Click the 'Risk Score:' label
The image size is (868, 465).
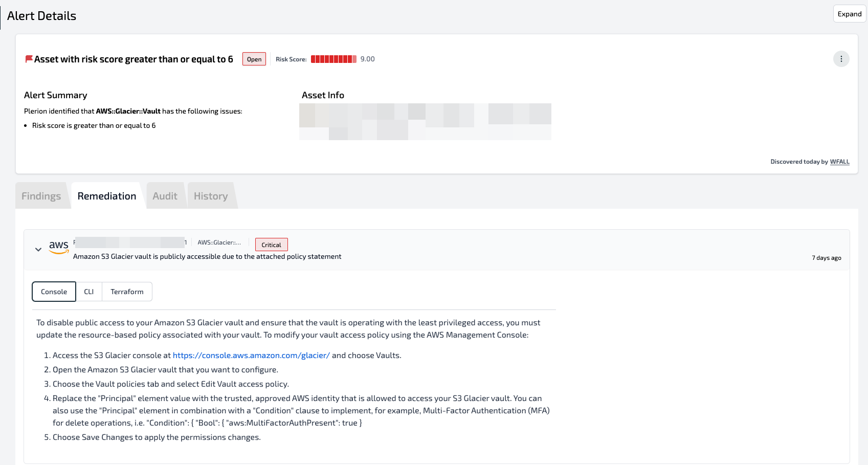point(291,59)
